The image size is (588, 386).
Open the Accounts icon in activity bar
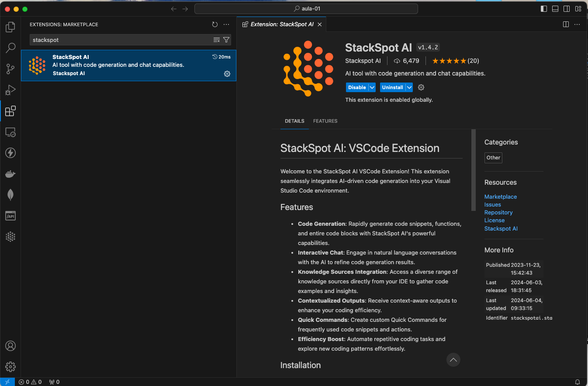(10, 346)
